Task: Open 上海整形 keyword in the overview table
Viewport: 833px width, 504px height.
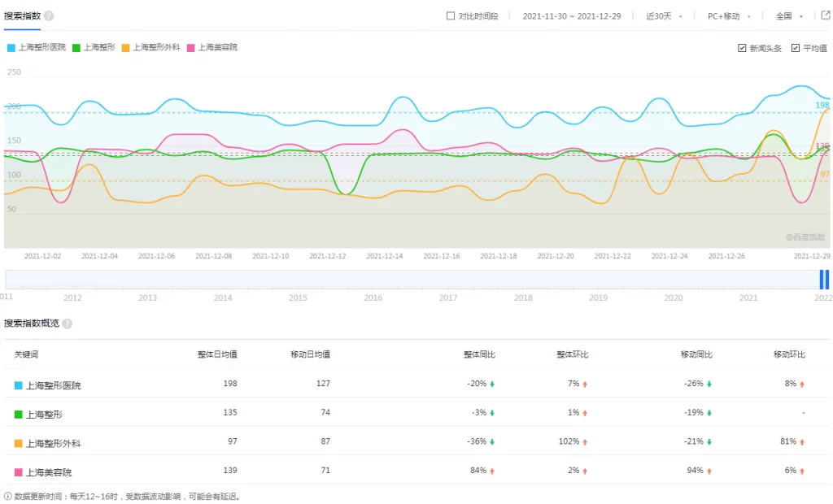Action: [44, 415]
